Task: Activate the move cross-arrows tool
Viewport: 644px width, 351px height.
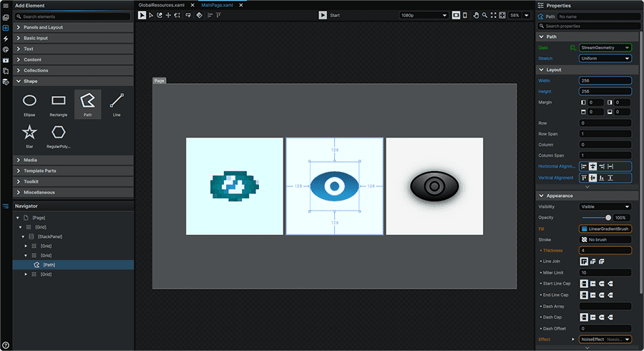Action: (x=168, y=15)
